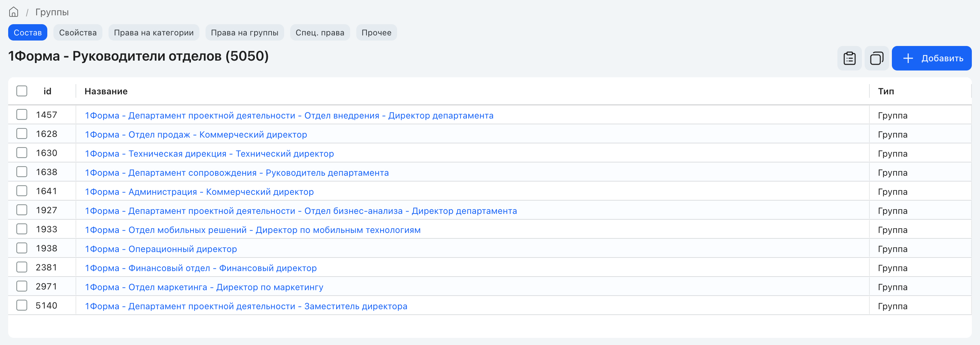
Task: Open the clipboard list icon button
Action: pyautogui.click(x=850, y=58)
